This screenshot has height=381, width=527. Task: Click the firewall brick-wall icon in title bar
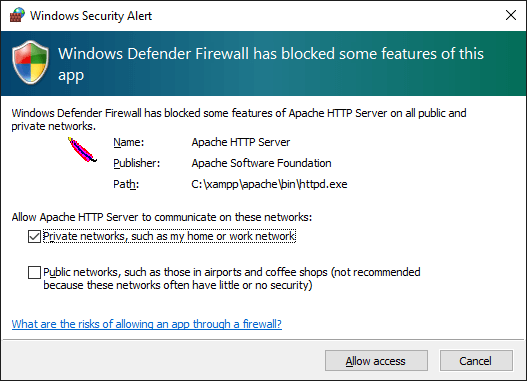(17, 15)
